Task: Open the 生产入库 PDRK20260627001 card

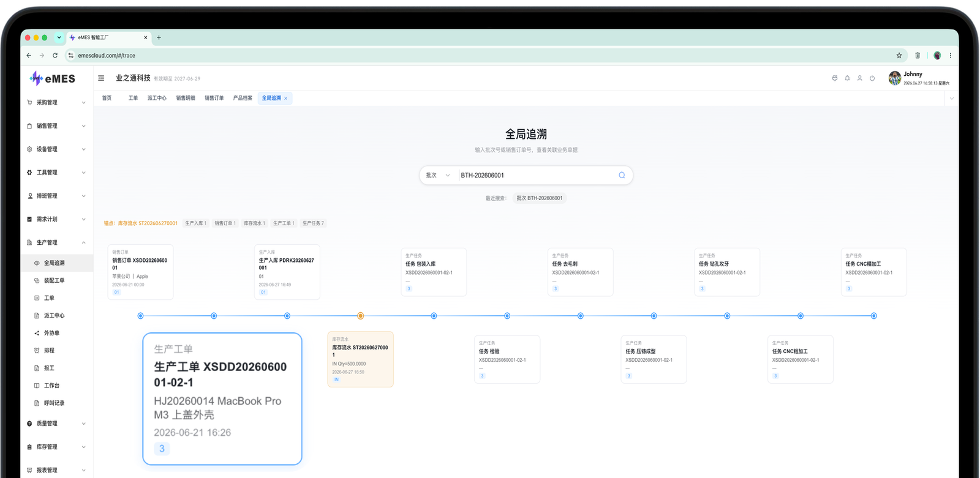Action: (287, 272)
